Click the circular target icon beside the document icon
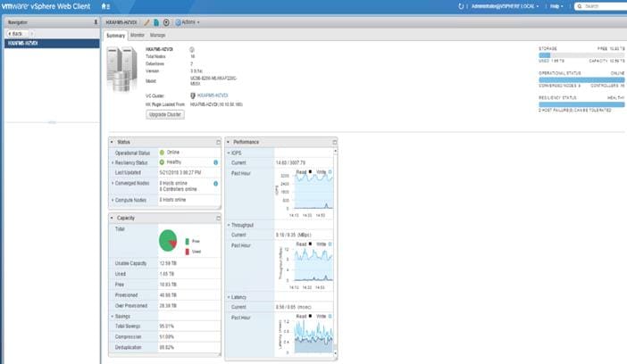This screenshot has width=627, height=364. (x=166, y=22)
